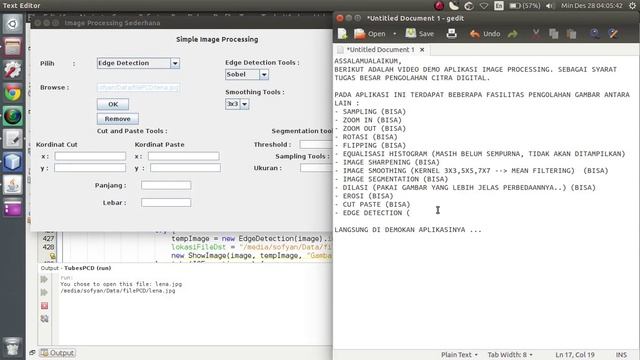The width and height of the screenshot is (640, 360).
Task: Click the sync indicator in top panel
Action: click(x=469, y=6)
